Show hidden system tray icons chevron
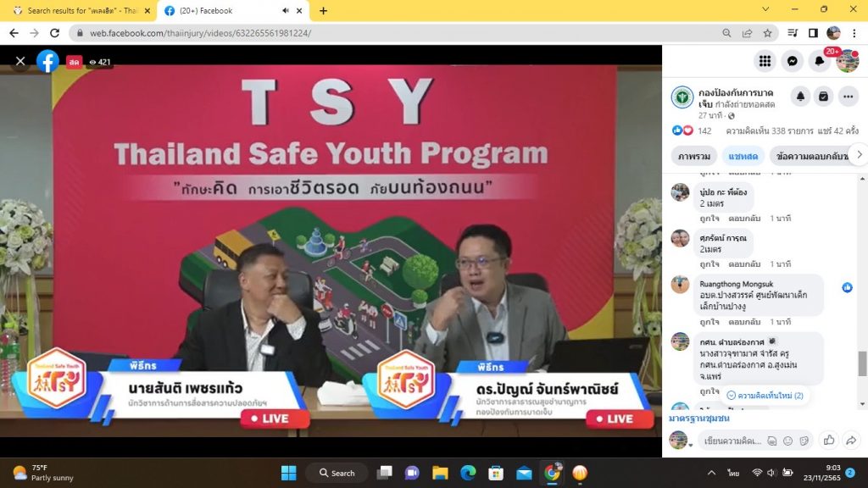This screenshot has width=868, height=488. pos(711,473)
